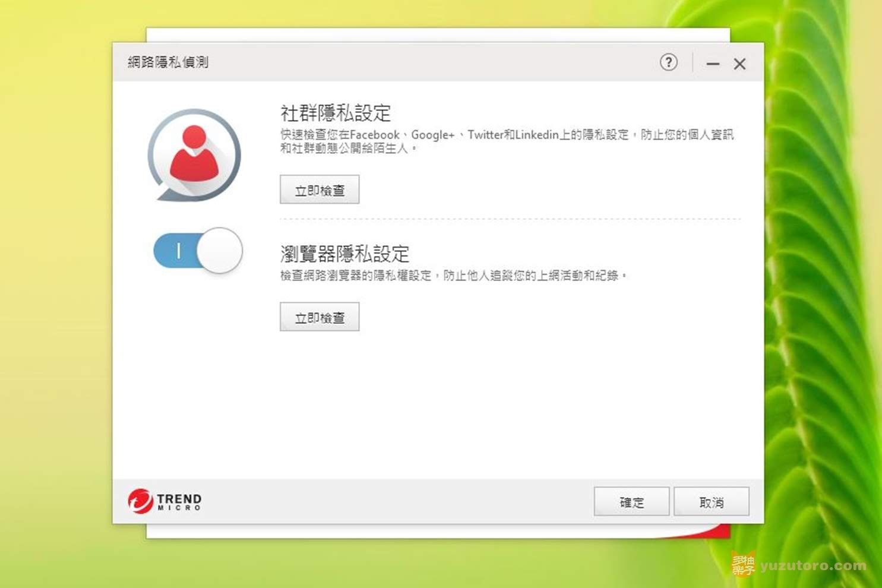Confirm with the 確定 button
This screenshot has width=882, height=588.
[631, 502]
